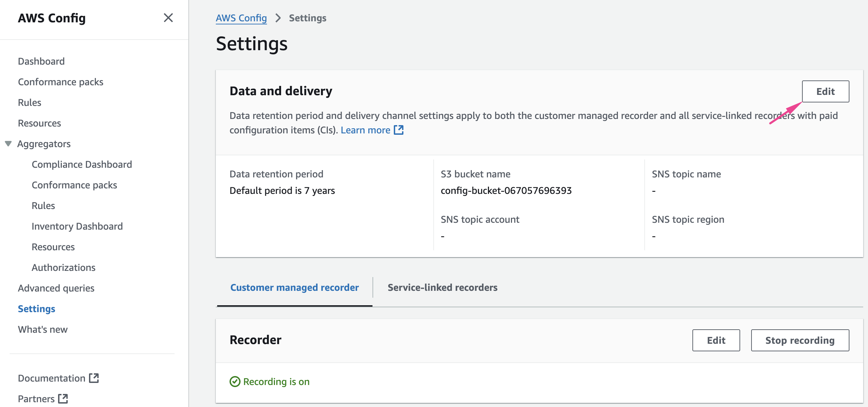
Task: Open Inventory Dashboard under Aggregators
Action: click(77, 226)
